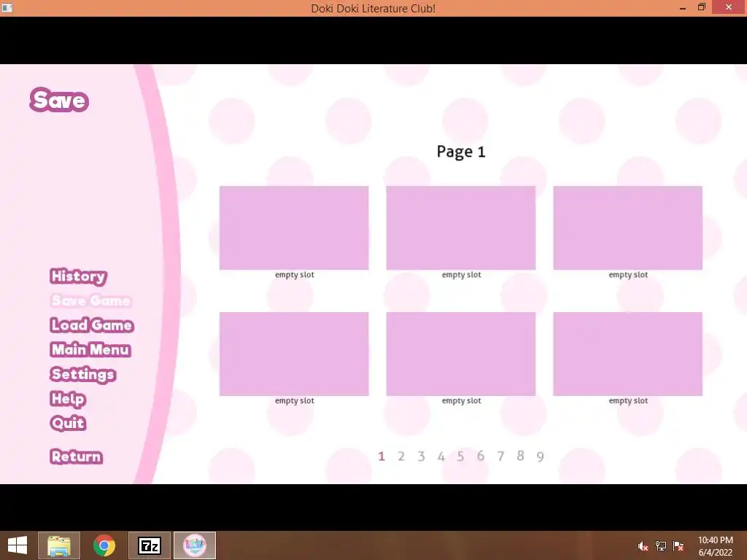Select the Save Game menu entry

pyautogui.click(x=90, y=301)
